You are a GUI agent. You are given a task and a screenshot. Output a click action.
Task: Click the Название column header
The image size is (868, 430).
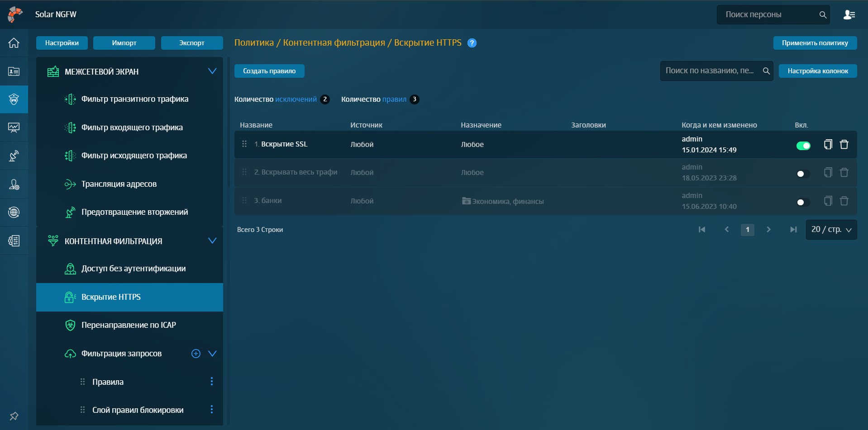pyautogui.click(x=256, y=125)
